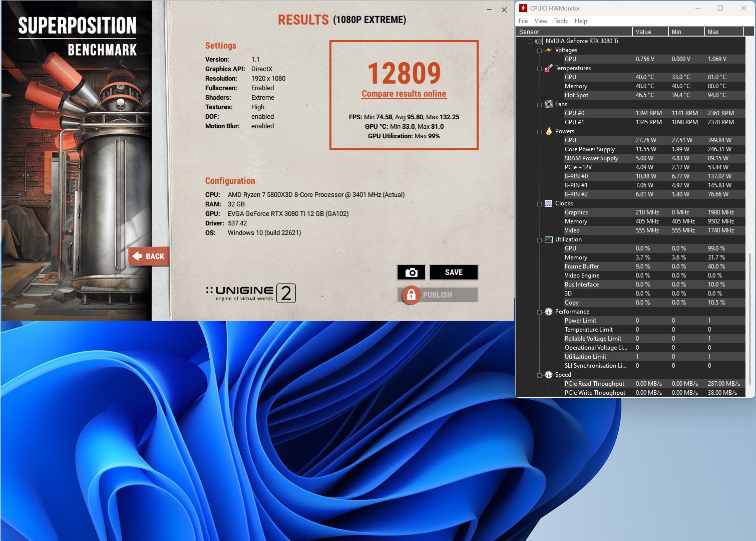Click the Speed gauge icon
The width and height of the screenshot is (756, 541).
click(x=549, y=375)
